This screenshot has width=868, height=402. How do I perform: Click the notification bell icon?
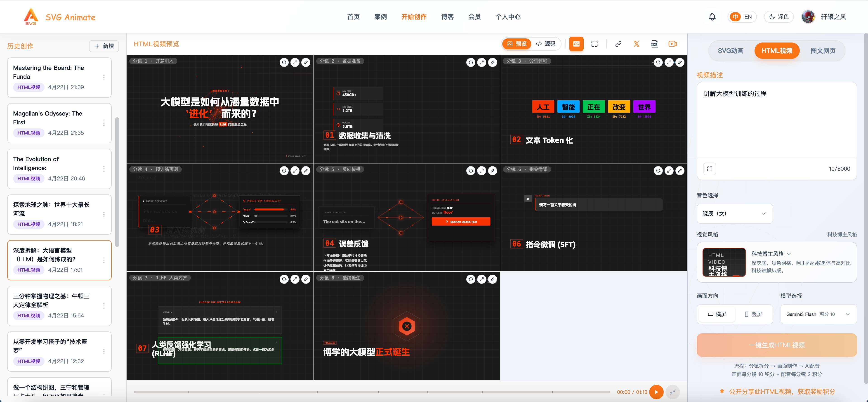click(x=712, y=17)
